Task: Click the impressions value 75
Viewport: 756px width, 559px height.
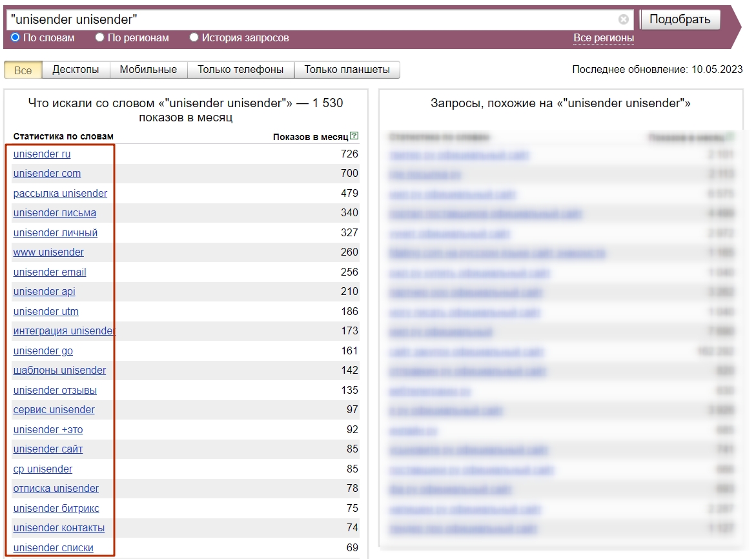Action: click(352, 509)
